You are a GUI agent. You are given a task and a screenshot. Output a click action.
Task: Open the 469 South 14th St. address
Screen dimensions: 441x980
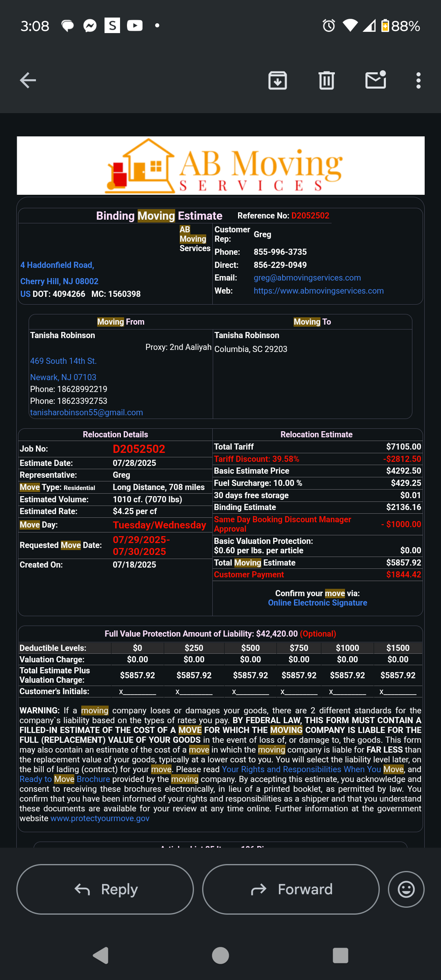click(x=63, y=361)
